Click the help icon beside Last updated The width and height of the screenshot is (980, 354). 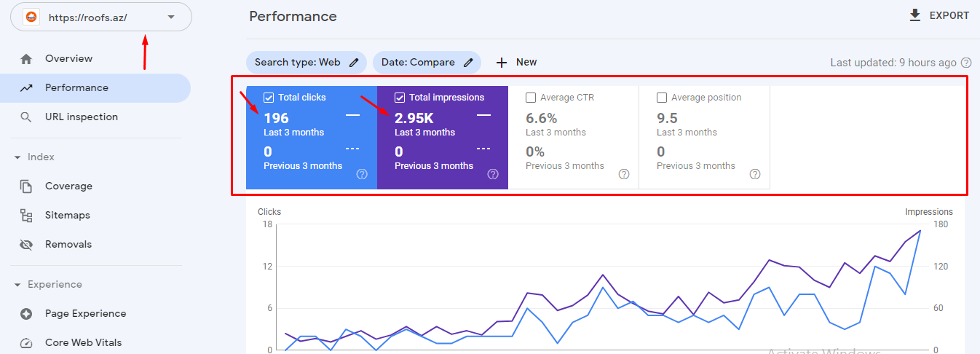point(966,63)
